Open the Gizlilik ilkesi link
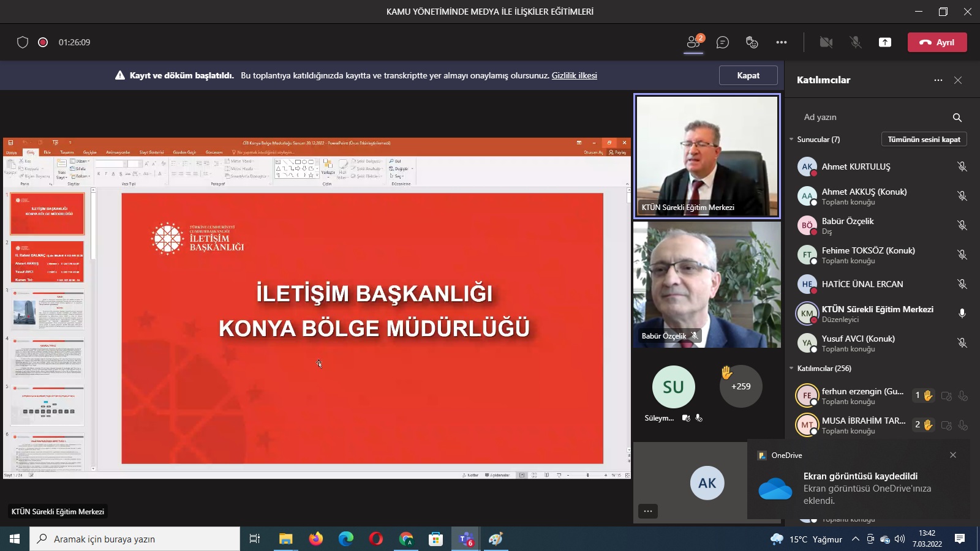Screen dimensions: 980x551 tap(574, 75)
